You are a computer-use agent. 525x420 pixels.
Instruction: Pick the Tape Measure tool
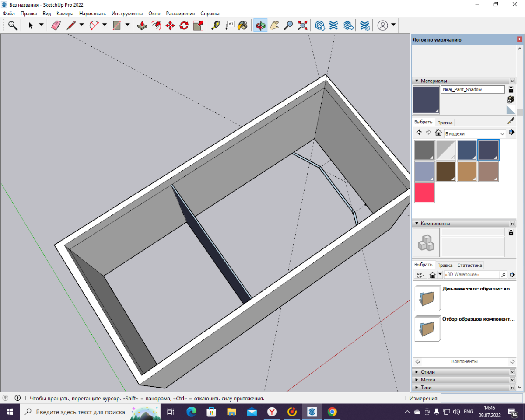coord(215,25)
